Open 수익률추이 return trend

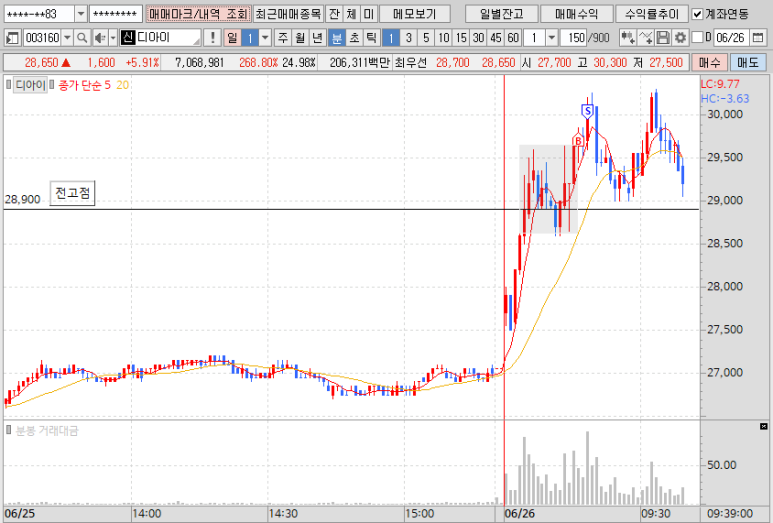click(x=652, y=14)
